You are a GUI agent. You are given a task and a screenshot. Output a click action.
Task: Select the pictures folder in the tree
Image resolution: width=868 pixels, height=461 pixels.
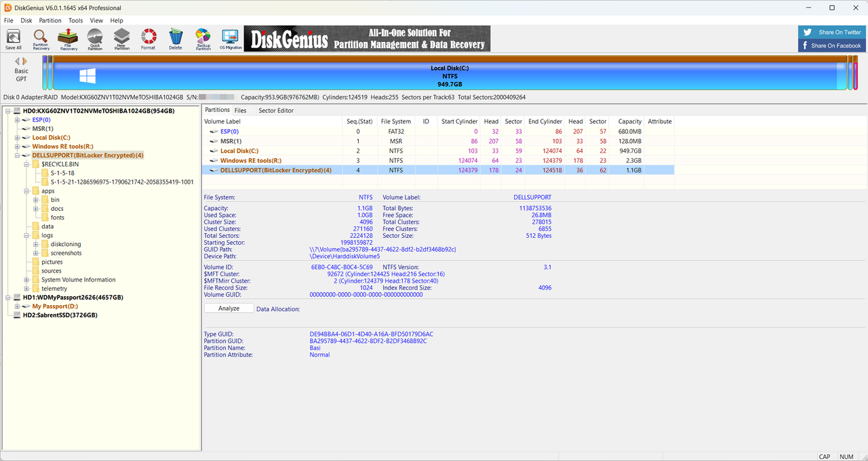(x=52, y=262)
